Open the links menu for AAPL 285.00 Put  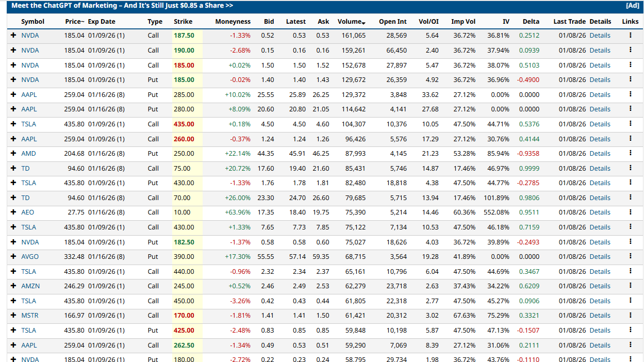(x=630, y=95)
